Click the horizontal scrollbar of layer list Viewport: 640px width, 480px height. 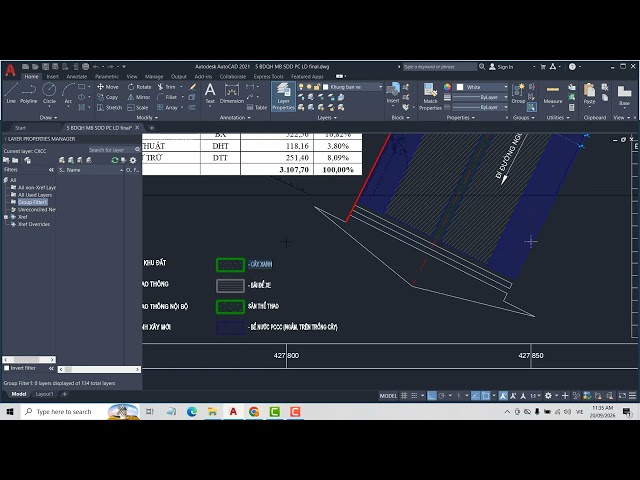[x=99, y=369]
